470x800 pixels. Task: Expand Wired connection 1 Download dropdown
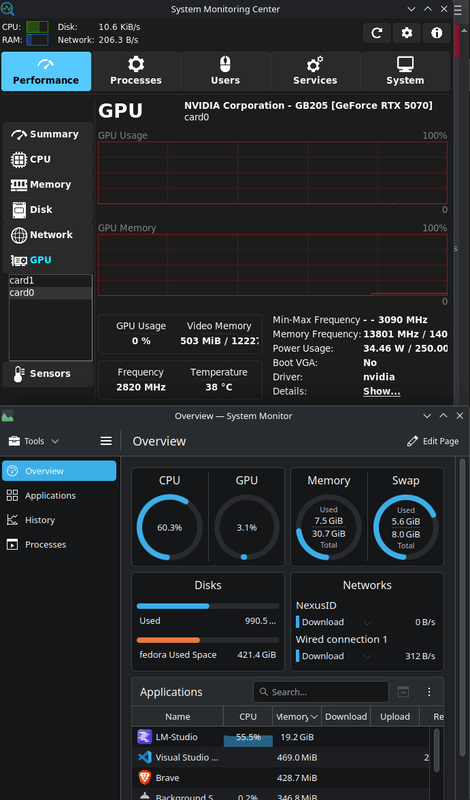coord(367,656)
